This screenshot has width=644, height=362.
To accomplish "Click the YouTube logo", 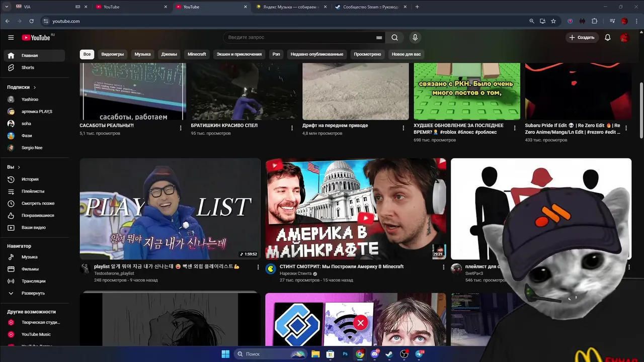I will (x=36, y=38).
